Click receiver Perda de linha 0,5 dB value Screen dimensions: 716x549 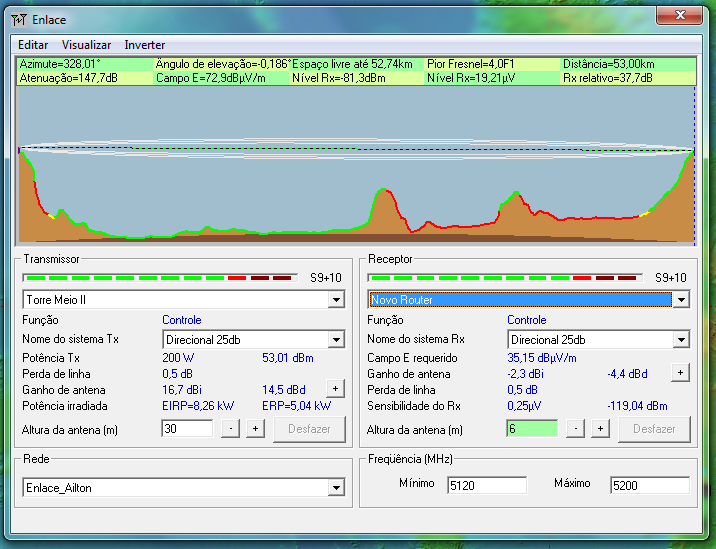(522, 390)
